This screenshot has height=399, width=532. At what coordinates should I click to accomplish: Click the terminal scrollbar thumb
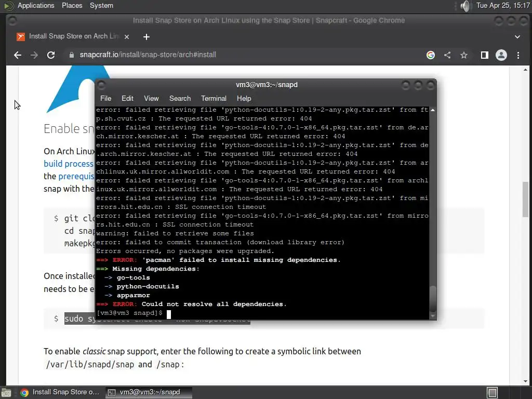click(433, 299)
